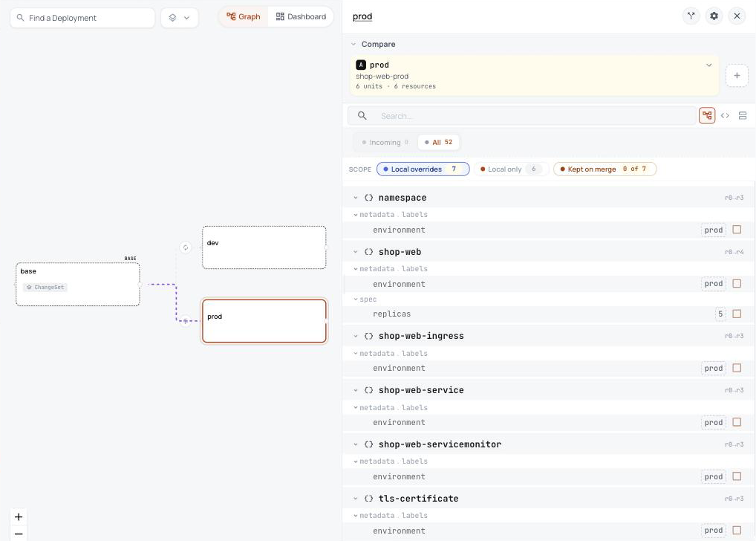Click the Search field in the prod panel
Screen dimensions: 756x541
tap(521, 116)
